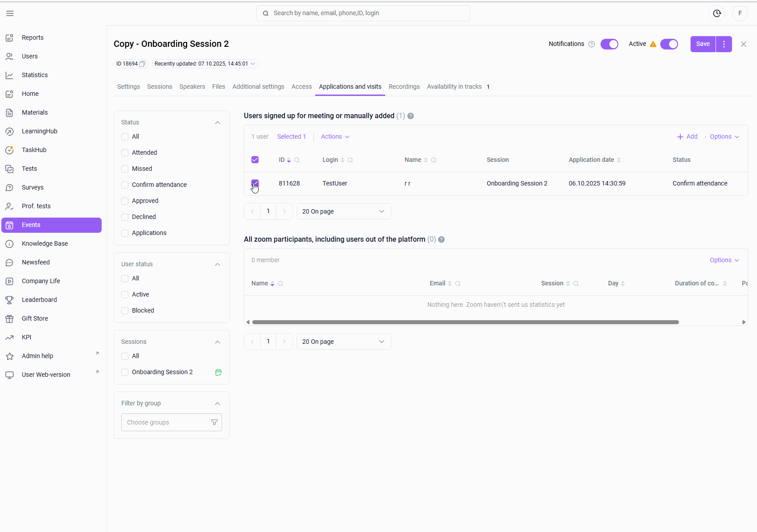Toggle the Notifications switch
This screenshot has height=532, width=757.
click(x=609, y=44)
